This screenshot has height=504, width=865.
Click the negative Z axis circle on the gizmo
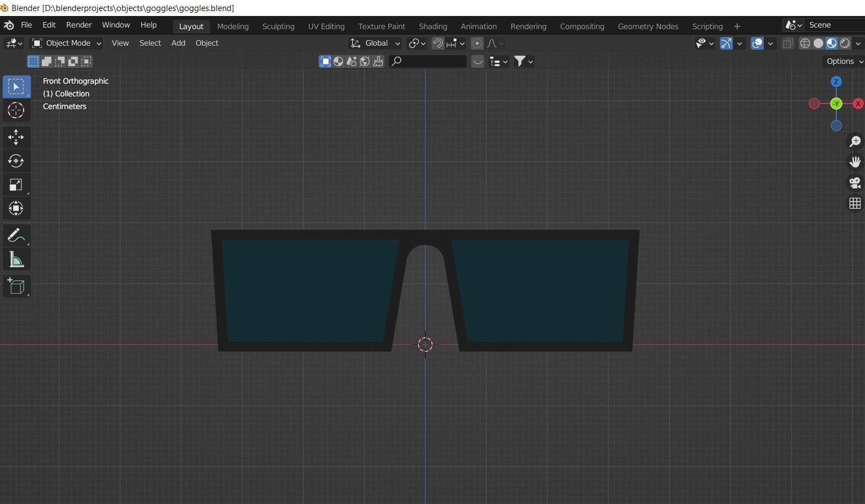point(836,126)
